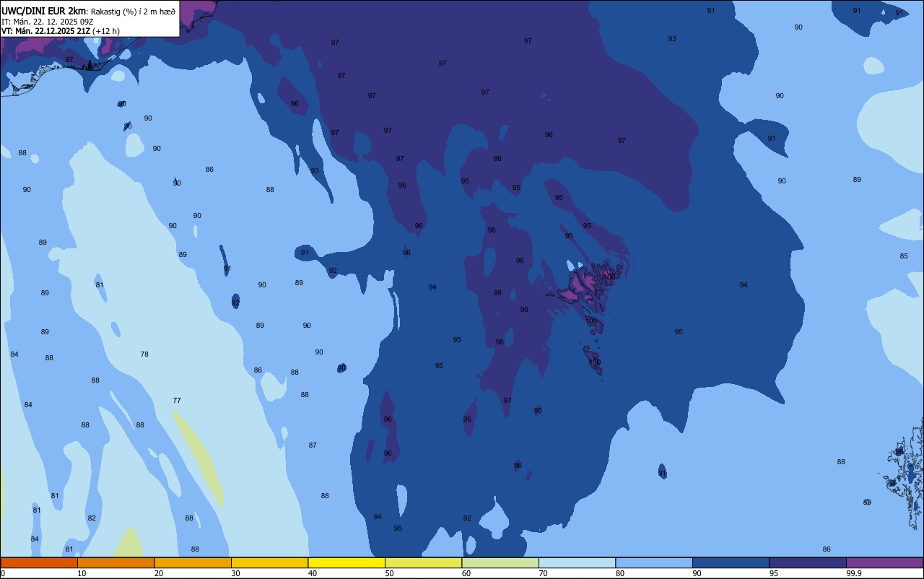
Task: Choose the 70–80 pale blue legend swatch
Action: [577, 562]
